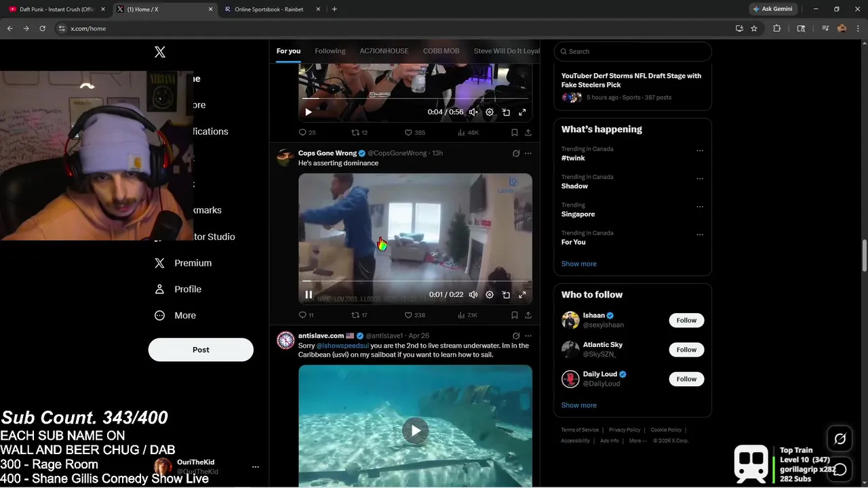Open the floating Grok button
868x488 pixels.
pos(840,439)
